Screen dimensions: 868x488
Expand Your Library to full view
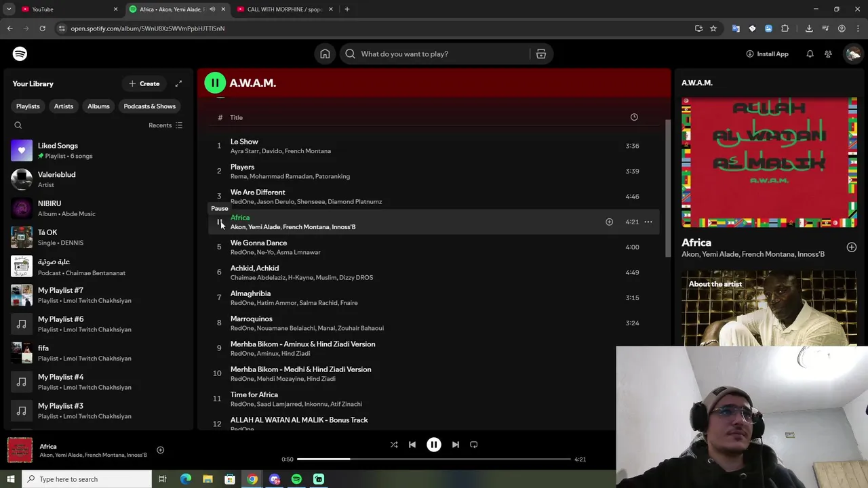coord(178,83)
